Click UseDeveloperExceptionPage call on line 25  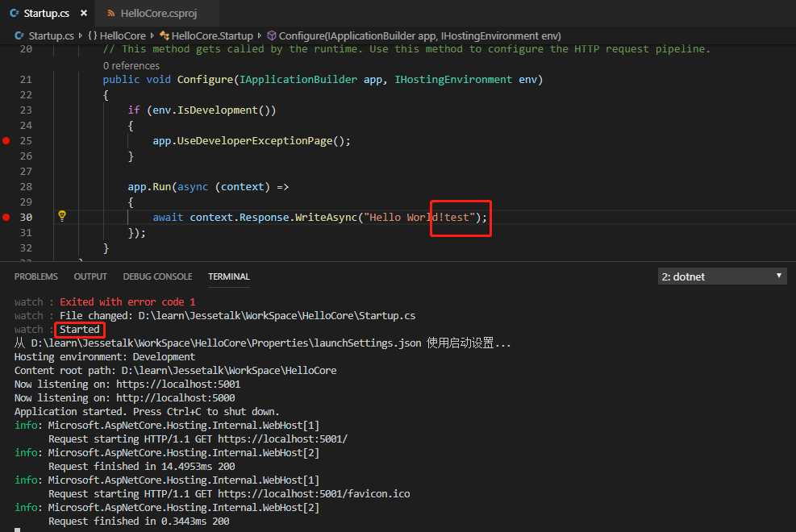coord(254,141)
